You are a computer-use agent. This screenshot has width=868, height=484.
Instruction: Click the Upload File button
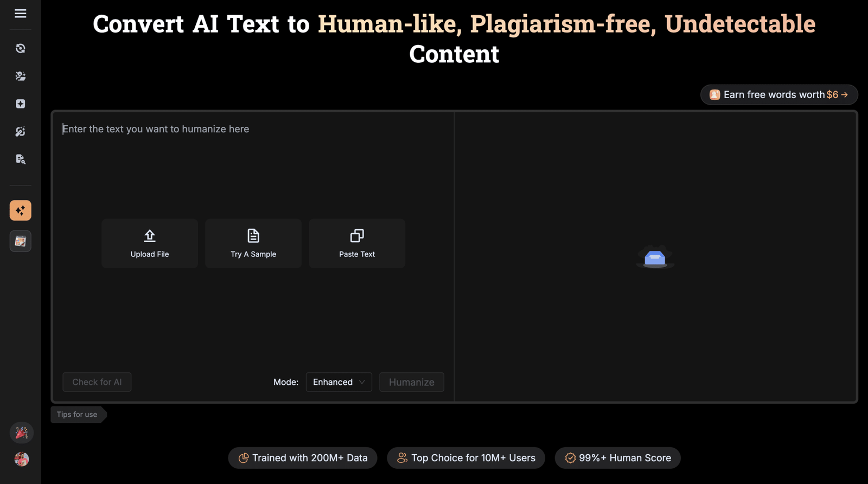point(150,243)
